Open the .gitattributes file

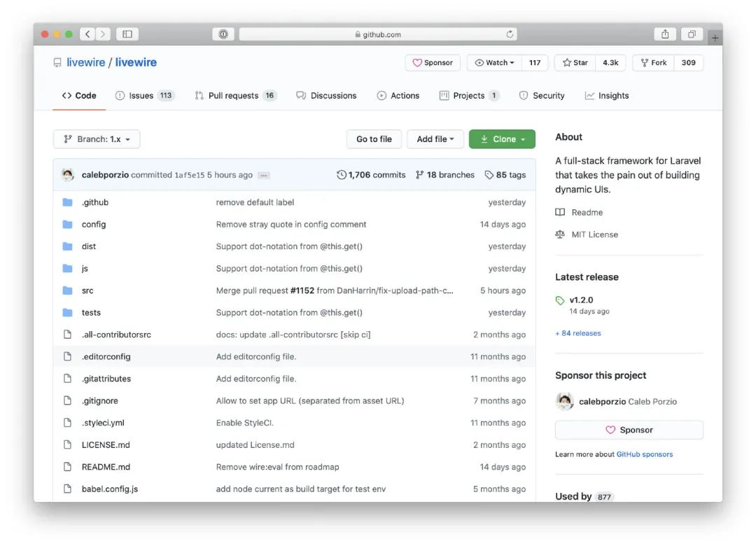tap(106, 379)
